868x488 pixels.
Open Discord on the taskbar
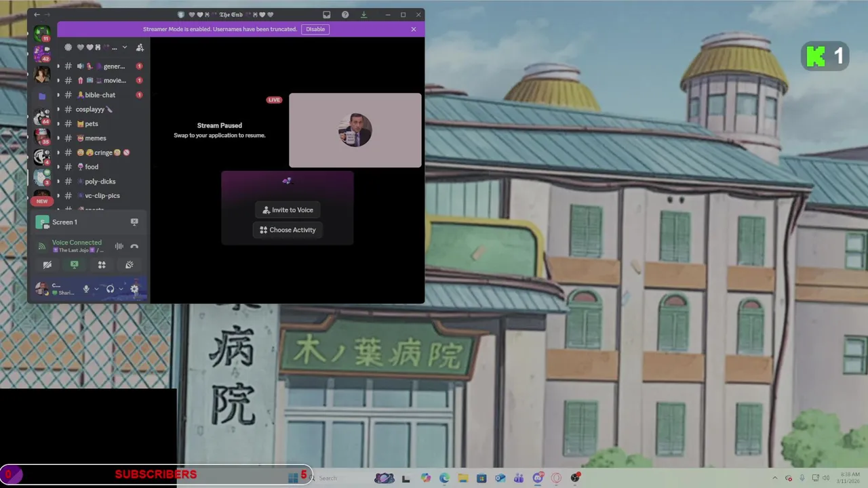click(x=538, y=478)
